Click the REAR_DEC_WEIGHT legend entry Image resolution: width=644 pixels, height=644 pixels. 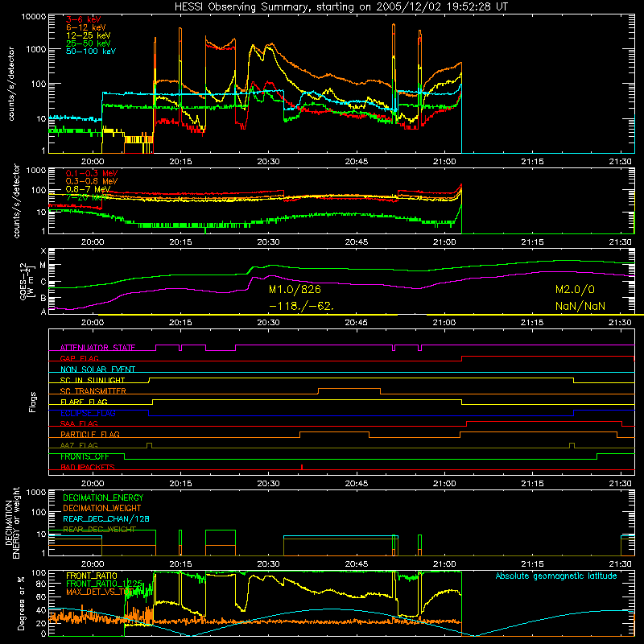(99, 530)
